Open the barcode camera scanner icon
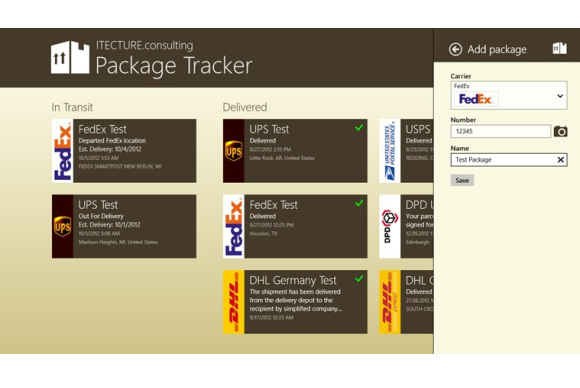This screenshot has height=388, width=580. tap(560, 131)
